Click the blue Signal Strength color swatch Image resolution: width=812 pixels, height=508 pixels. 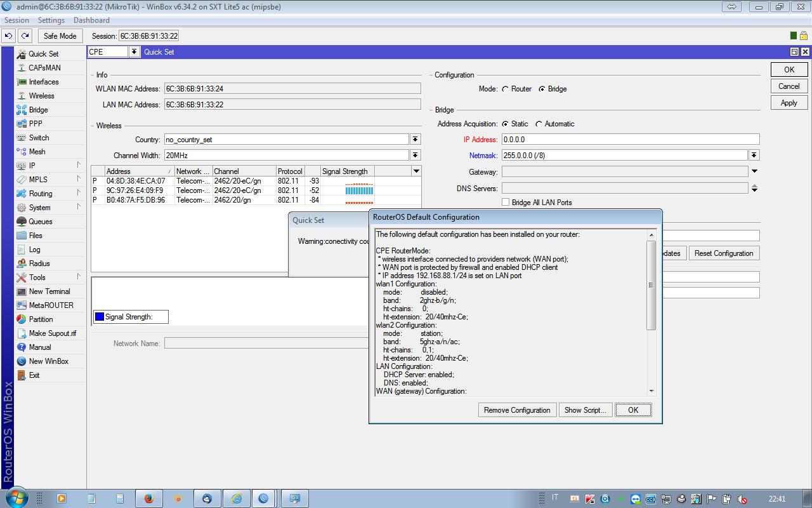[x=99, y=317]
